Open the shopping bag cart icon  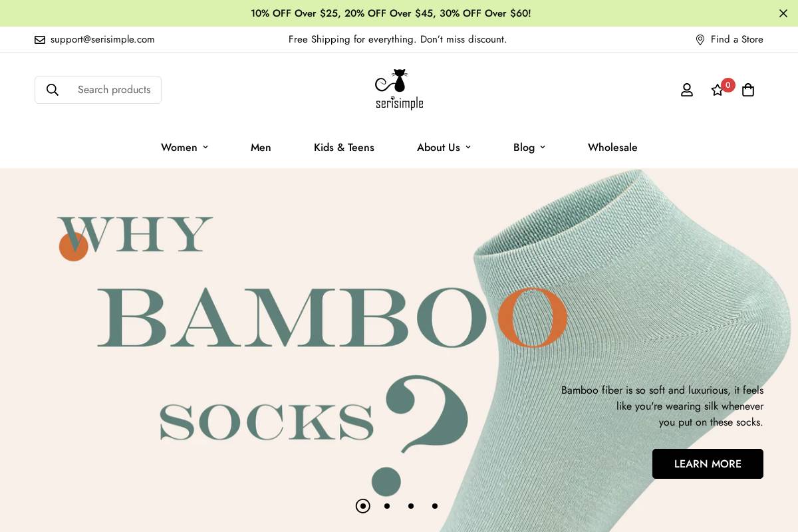[x=748, y=90]
